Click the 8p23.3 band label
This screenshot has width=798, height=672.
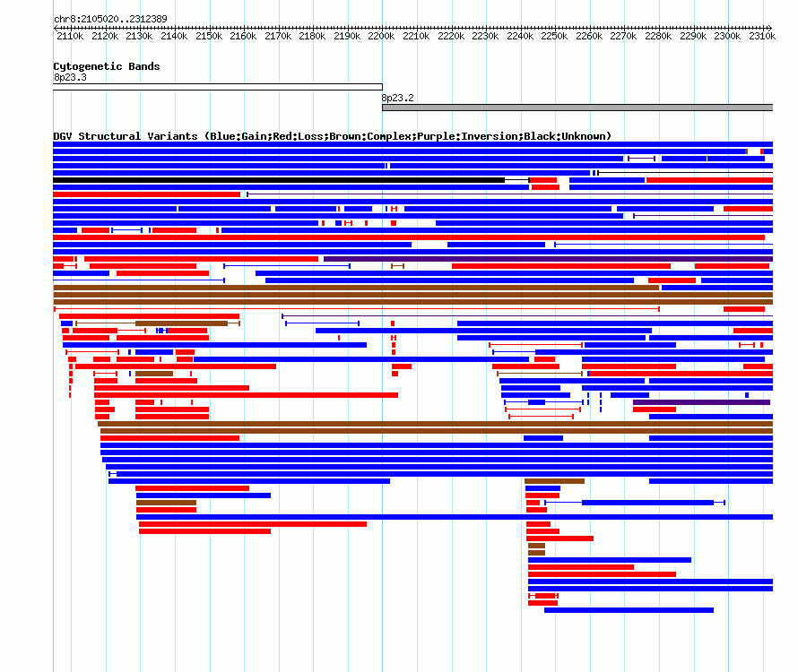pyautogui.click(x=70, y=77)
